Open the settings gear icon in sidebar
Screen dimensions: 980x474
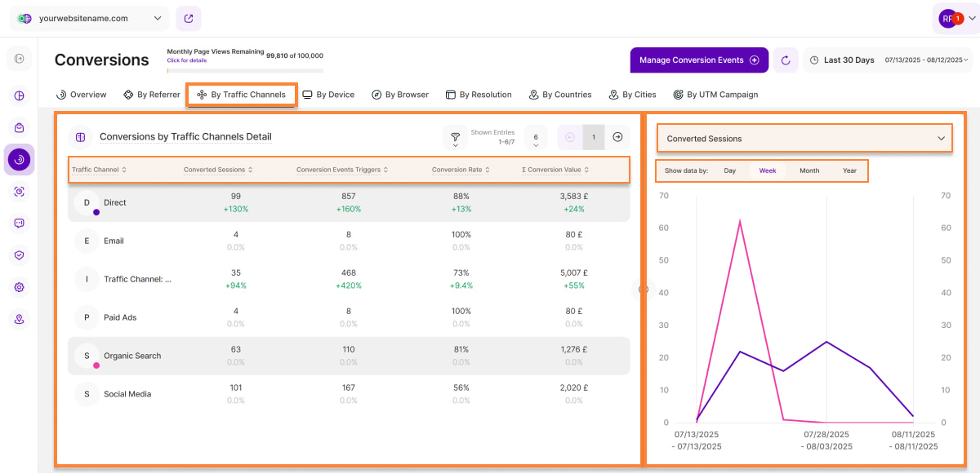click(x=20, y=287)
